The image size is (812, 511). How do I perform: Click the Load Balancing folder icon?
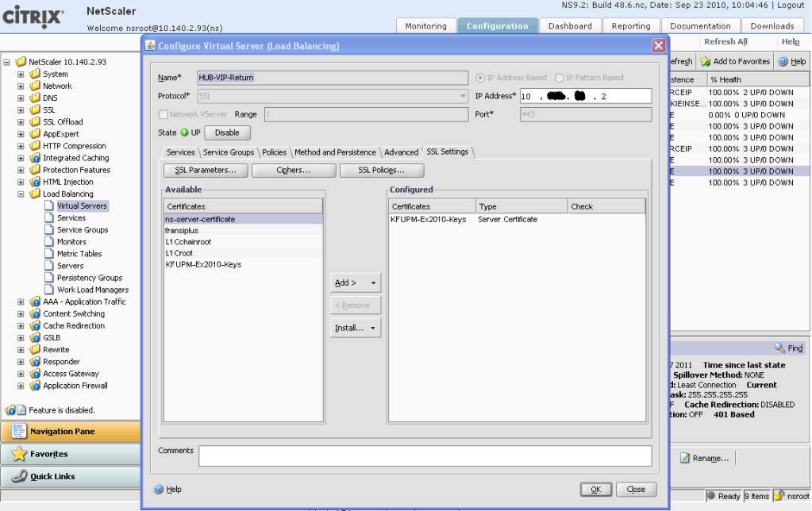tap(35, 194)
